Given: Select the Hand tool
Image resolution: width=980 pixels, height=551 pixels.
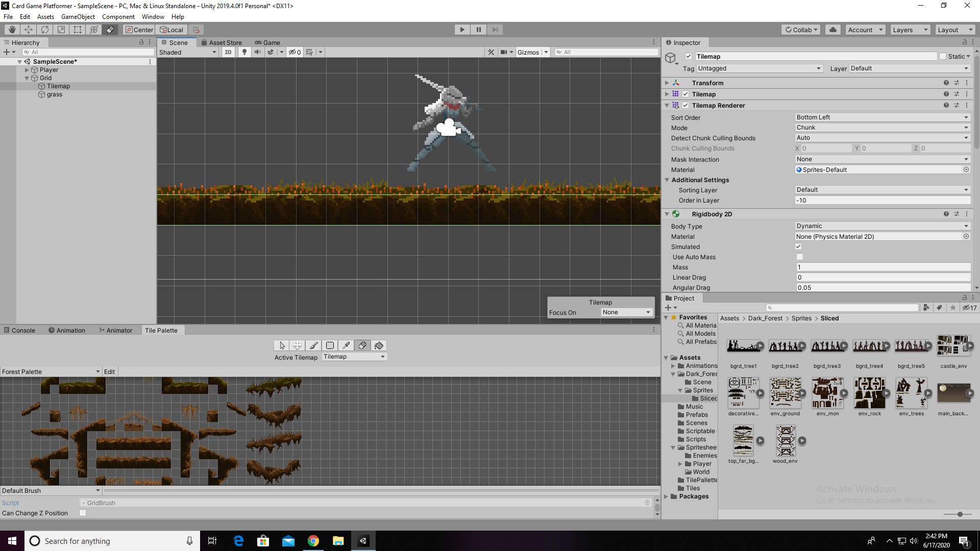Looking at the screenshot, I should 12,30.
